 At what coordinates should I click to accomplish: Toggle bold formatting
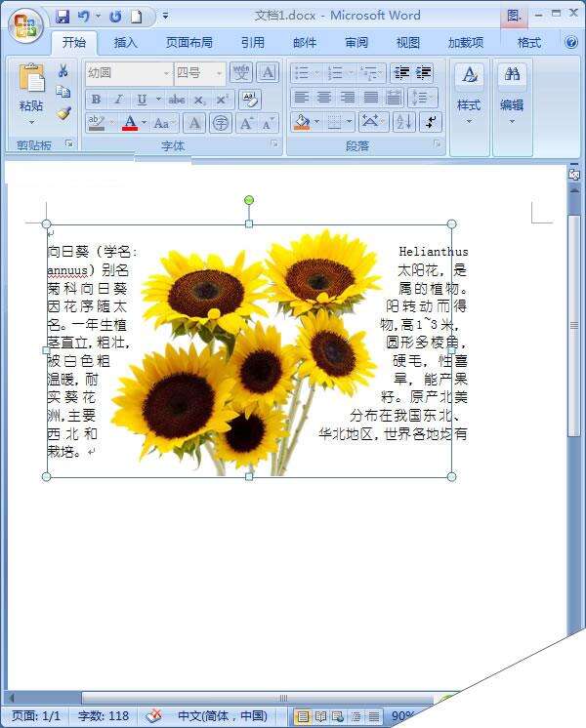[96, 100]
